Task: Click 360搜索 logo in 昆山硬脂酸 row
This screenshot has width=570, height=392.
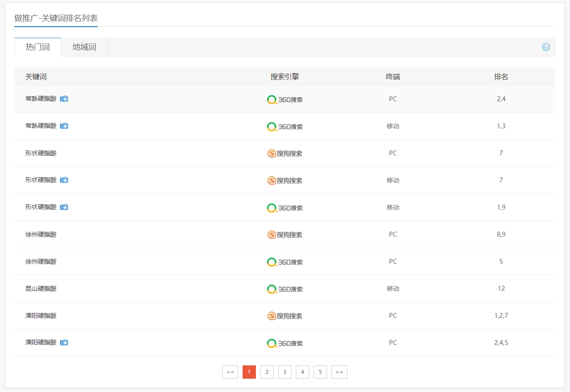Action: [x=285, y=289]
